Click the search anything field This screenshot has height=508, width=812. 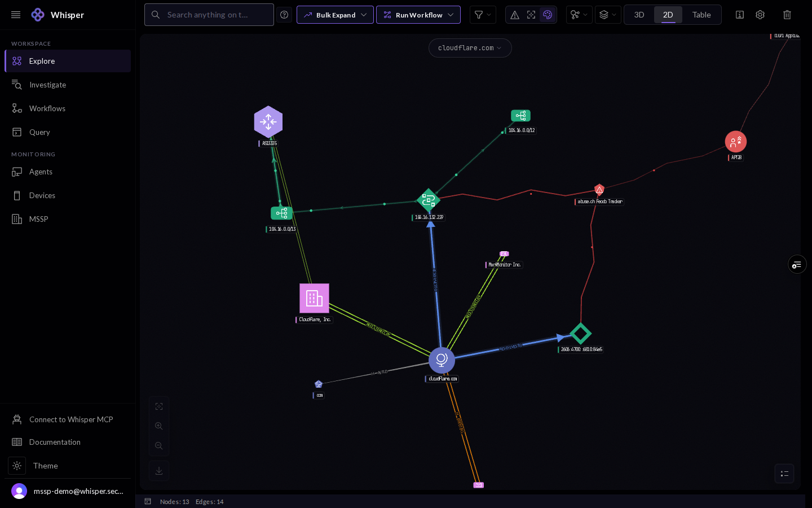[x=209, y=15]
